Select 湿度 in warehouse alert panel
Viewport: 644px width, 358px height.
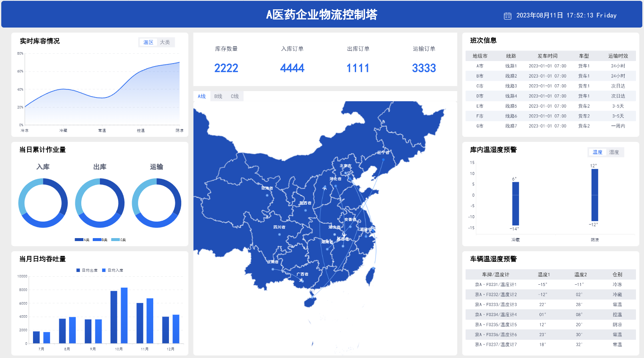[x=614, y=152]
